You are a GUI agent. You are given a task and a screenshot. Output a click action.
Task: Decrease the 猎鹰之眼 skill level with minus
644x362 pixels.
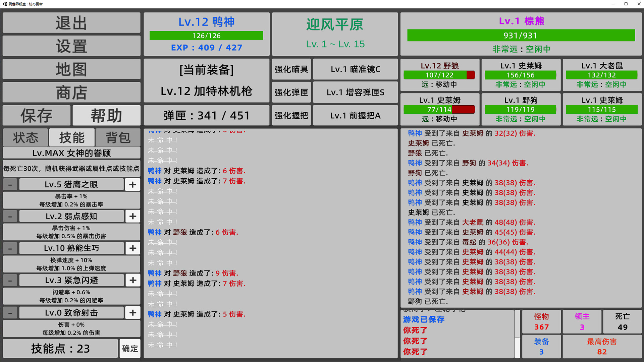click(x=10, y=184)
